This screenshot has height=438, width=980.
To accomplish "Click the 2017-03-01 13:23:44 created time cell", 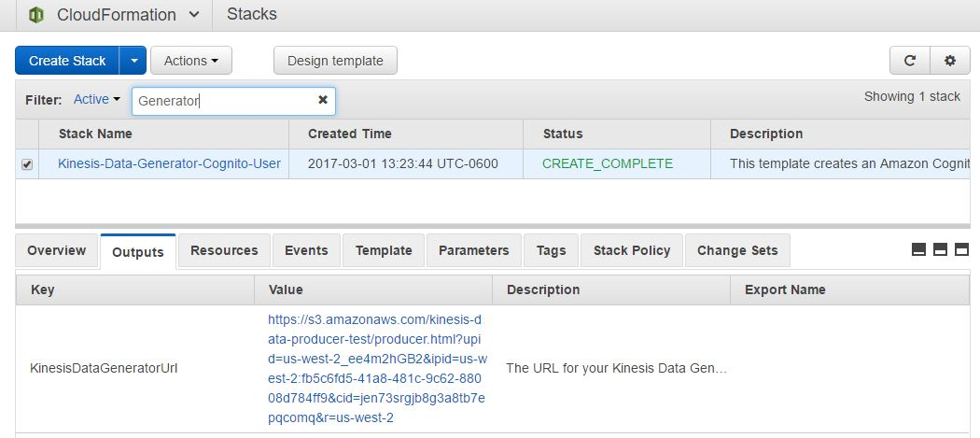I will point(403,164).
